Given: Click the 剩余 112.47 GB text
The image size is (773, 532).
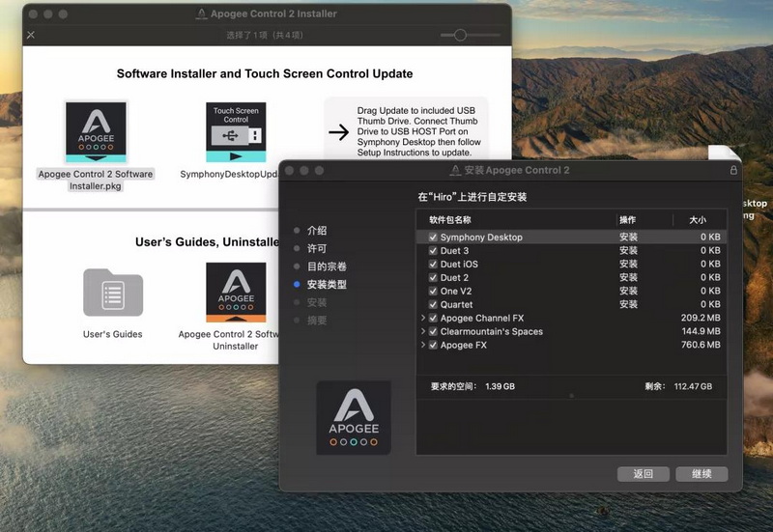Looking at the screenshot, I should tap(678, 386).
